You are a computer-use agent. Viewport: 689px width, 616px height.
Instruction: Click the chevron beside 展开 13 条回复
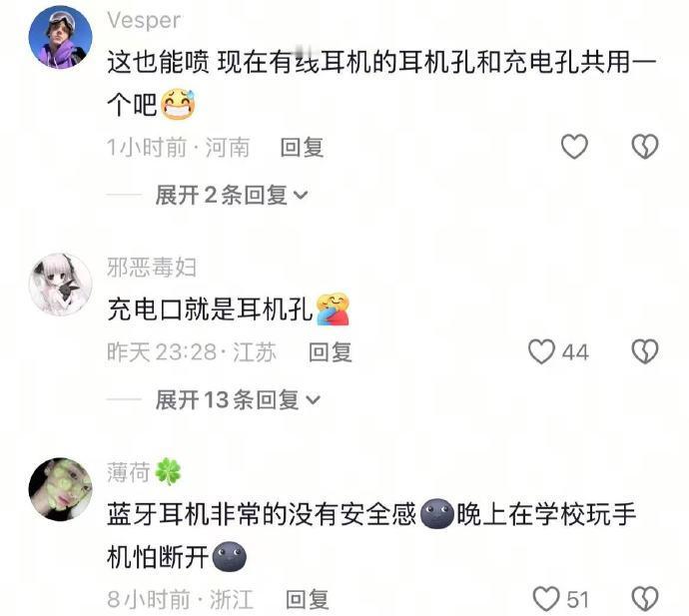313,400
